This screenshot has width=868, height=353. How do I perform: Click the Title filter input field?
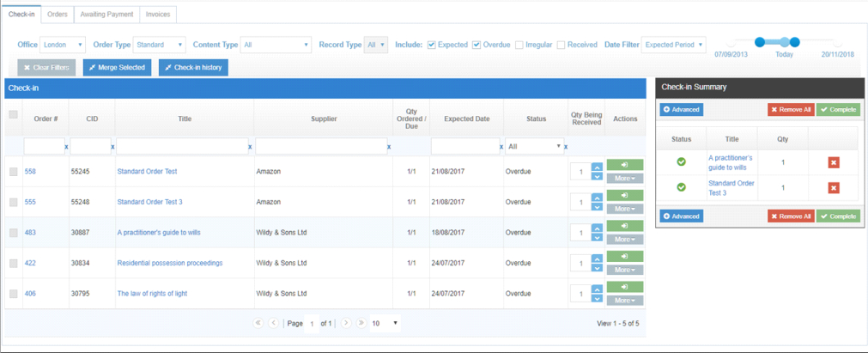pyautogui.click(x=182, y=146)
